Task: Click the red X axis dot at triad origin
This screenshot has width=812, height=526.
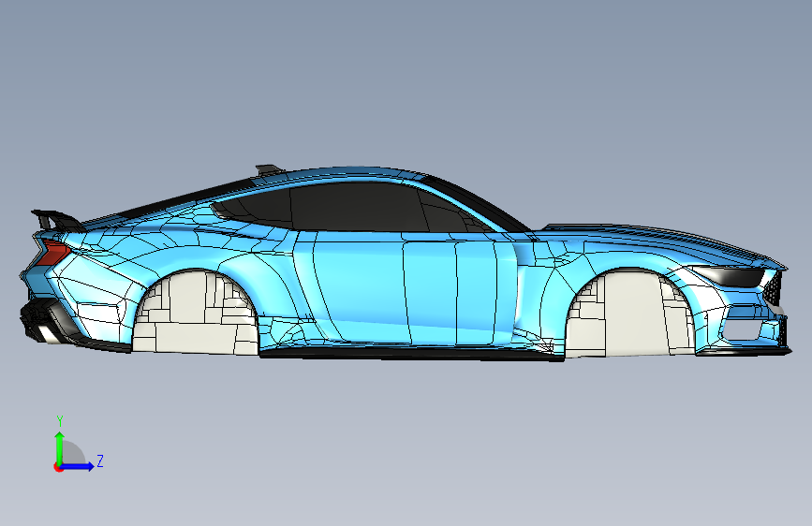Action: [x=58, y=467]
